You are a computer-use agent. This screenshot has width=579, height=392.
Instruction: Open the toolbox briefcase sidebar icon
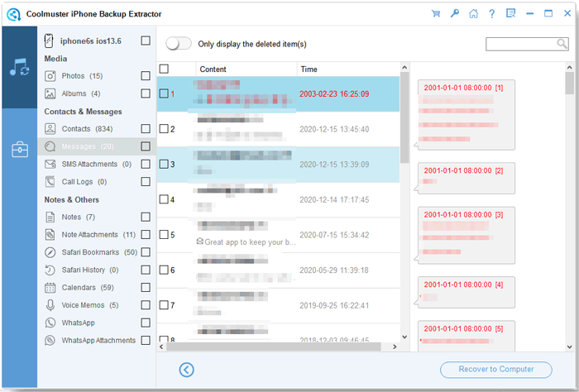pyautogui.click(x=20, y=150)
